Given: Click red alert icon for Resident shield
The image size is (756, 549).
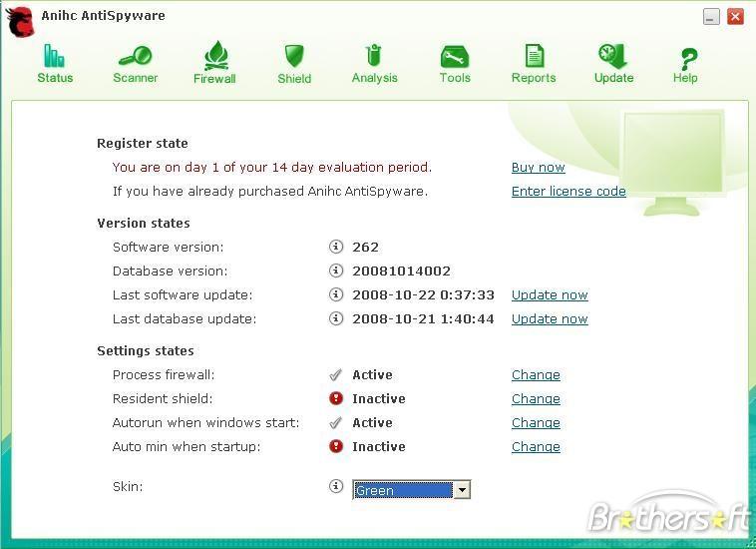Looking at the screenshot, I should [x=335, y=398].
